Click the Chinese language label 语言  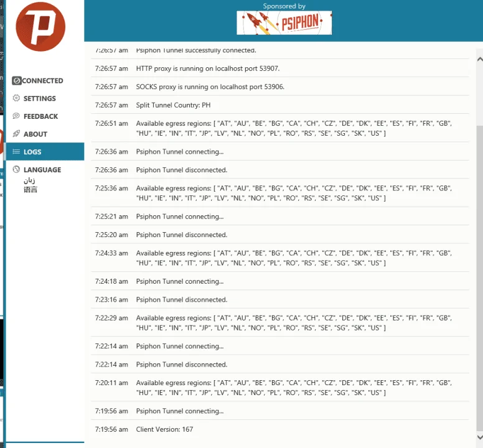click(x=30, y=190)
